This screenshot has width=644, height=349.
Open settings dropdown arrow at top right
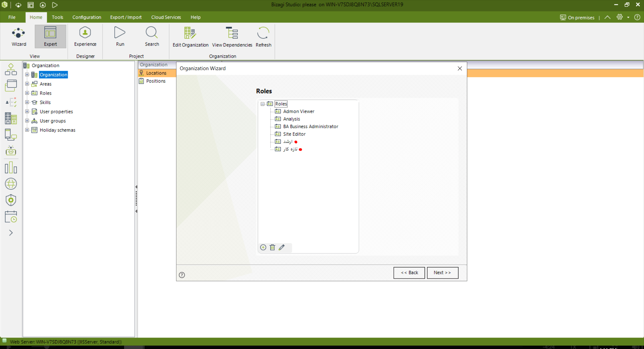(628, 17)
